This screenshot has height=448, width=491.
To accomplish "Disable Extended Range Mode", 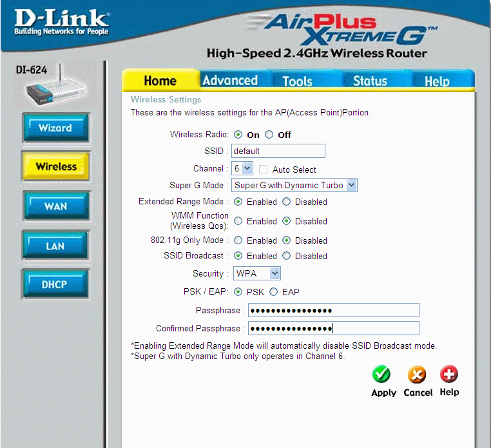I will click(287, 202).
